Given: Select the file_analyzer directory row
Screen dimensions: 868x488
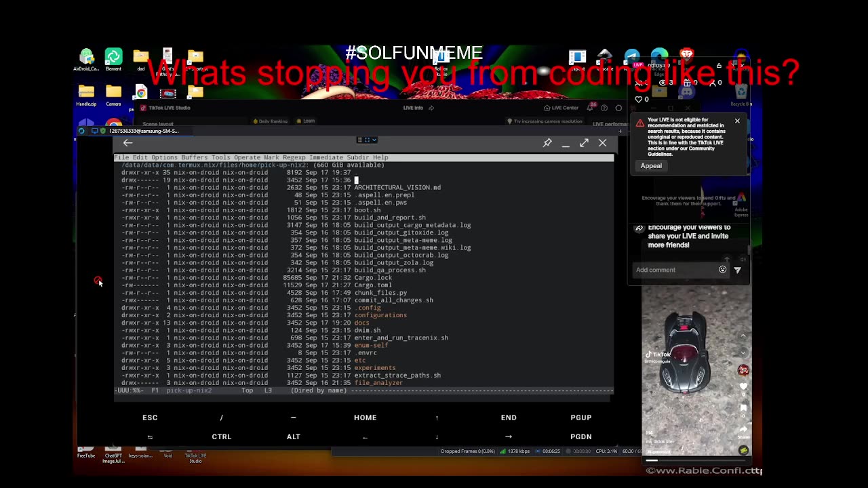Looking at the screenshot, I should [x=262, y=383].
